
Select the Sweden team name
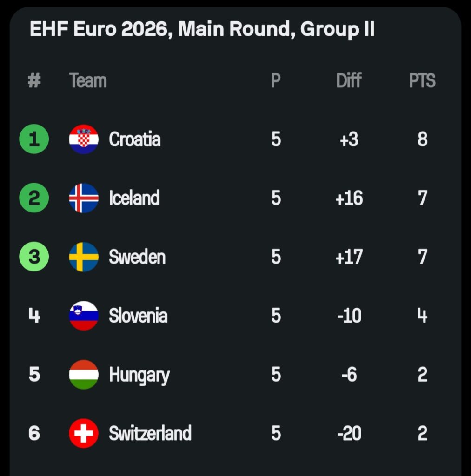pyautogui.click(x=137, y=257)
